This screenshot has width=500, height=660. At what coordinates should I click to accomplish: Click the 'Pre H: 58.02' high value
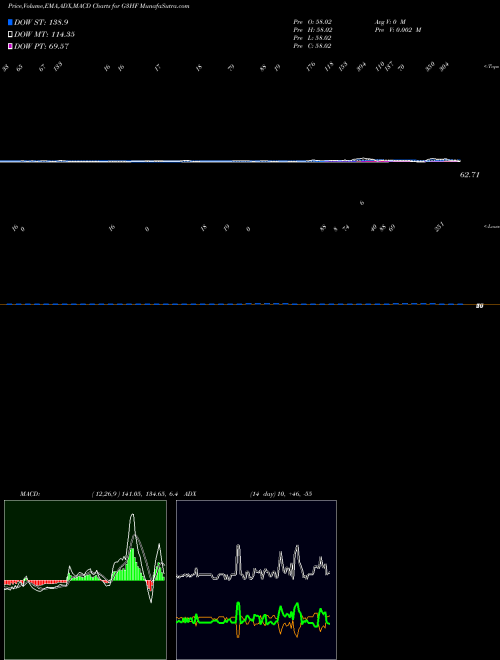click(313, 30)
